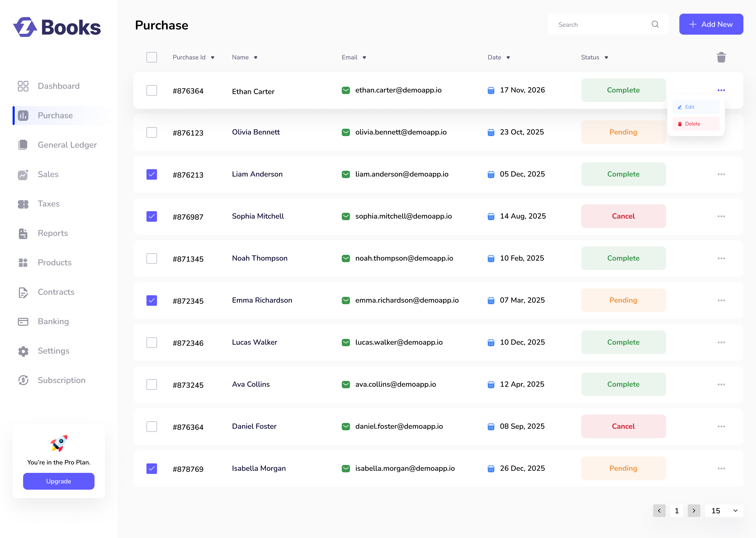756x538 pixels.
Task: Check the select-all checkbox in header
Action: tap(152, 57)
